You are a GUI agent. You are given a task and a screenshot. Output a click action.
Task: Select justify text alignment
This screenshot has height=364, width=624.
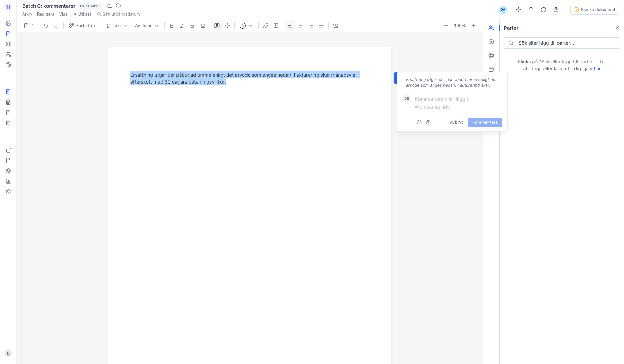pyautogui.click(x=321, y=26)
